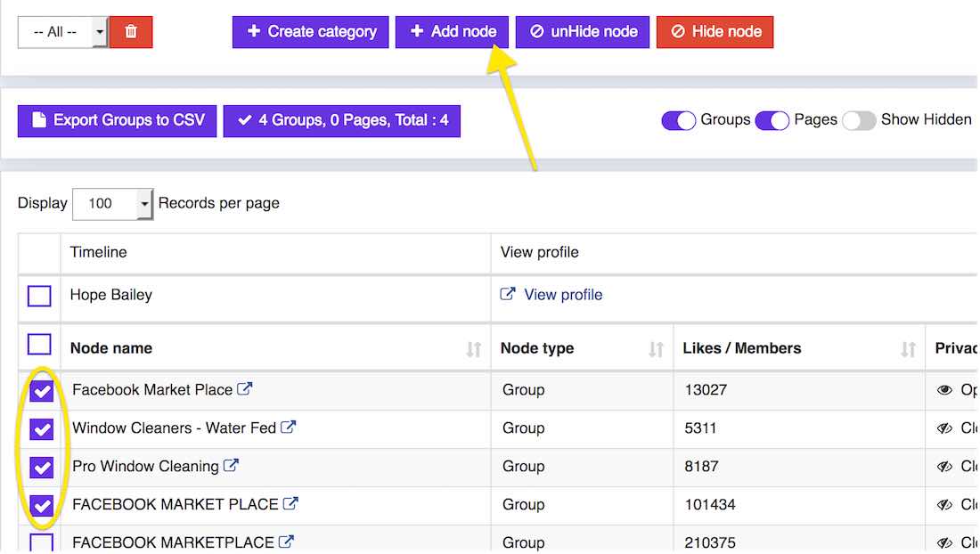Toggle the Pages switch
Viewport: 980px width, 554px height.
772,120
